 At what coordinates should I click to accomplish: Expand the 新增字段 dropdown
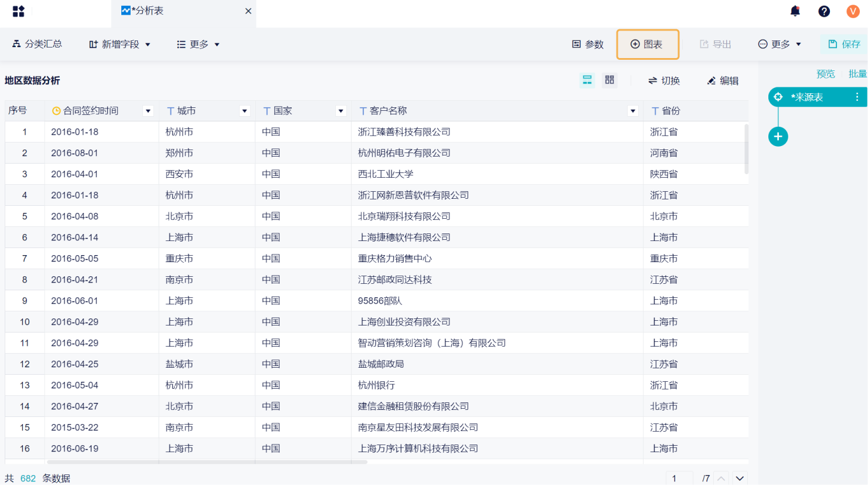[x=120, y=44]
